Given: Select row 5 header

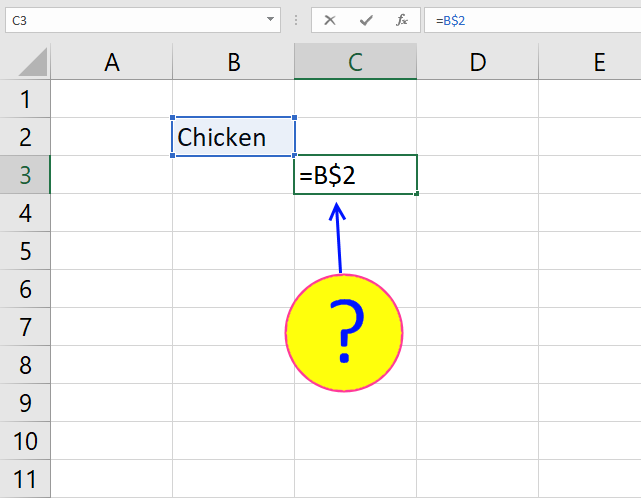Looking at the screenshot, I should tap(25, 251).
